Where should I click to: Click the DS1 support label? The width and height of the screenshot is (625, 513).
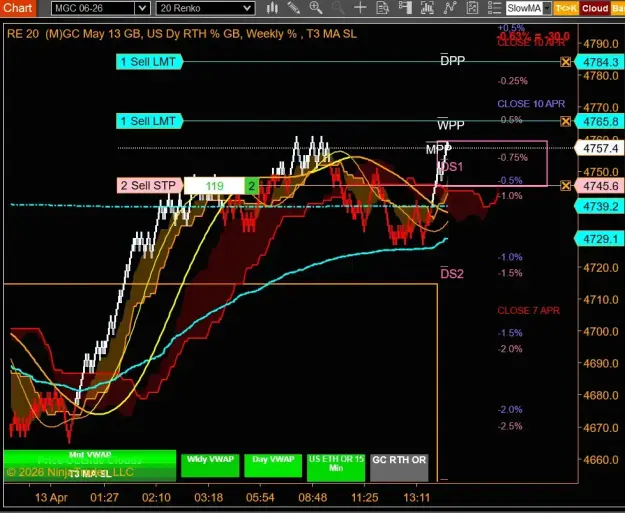(452, 167)
